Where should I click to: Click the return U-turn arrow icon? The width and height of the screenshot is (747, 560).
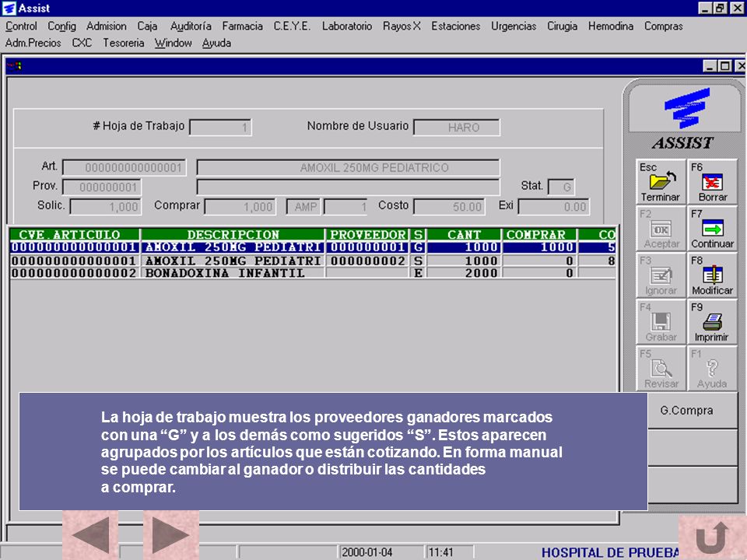point(712,537)
